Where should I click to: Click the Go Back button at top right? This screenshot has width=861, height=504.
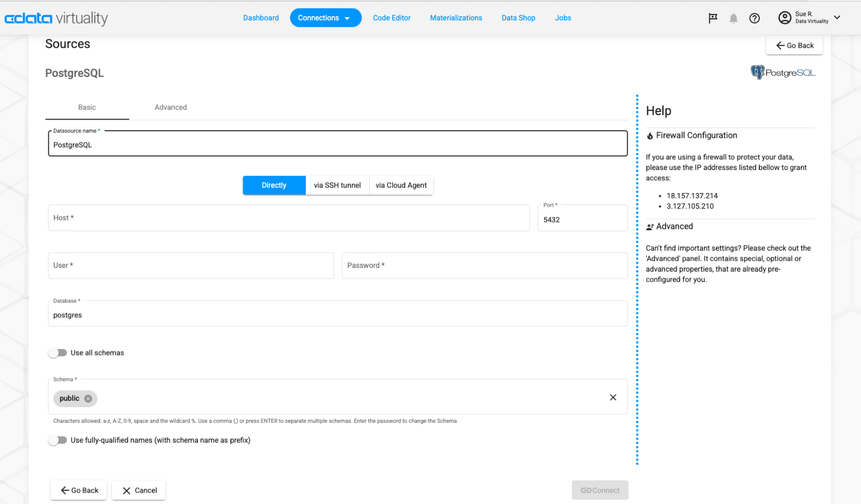794,45
